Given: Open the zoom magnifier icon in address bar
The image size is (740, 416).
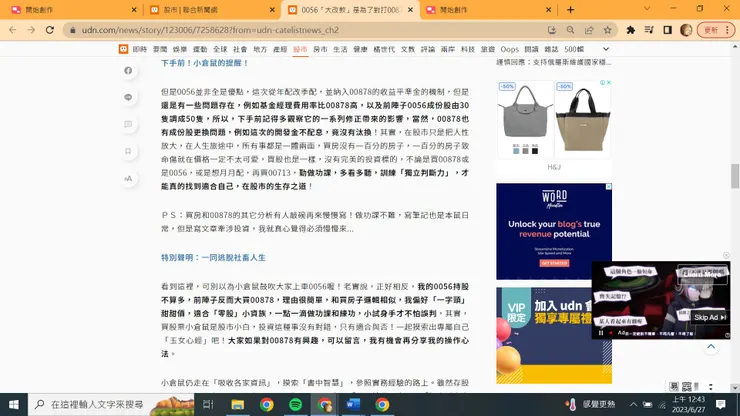Looking at the screenshot, I should (x=570, y=30).
